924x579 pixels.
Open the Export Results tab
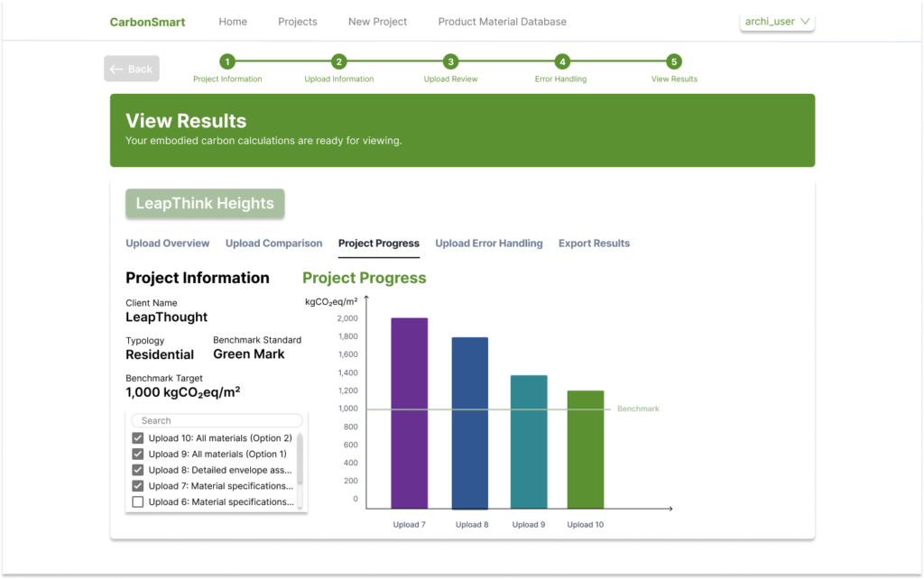(594, 243)
